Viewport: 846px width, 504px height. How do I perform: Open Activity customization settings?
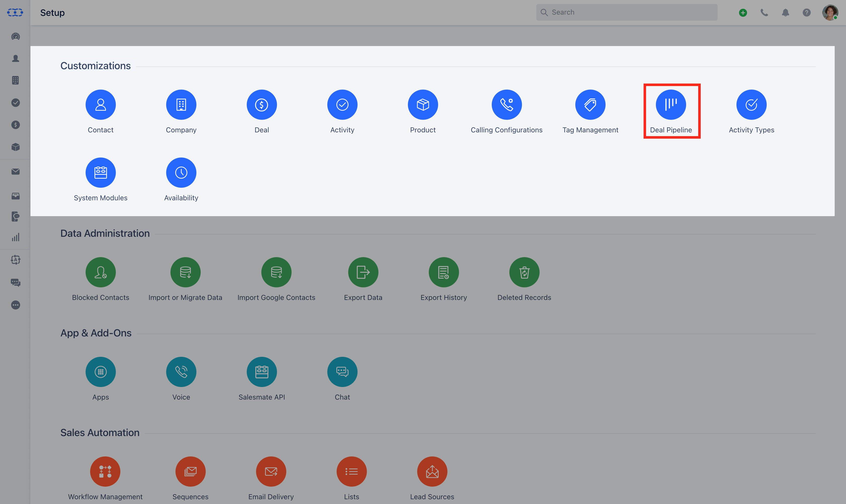[x=342, y=105]
